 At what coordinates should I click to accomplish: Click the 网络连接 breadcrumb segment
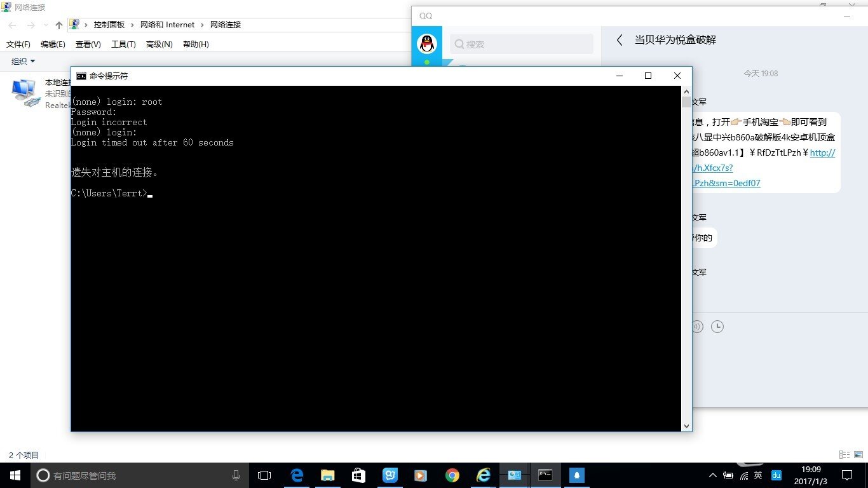[x=226, y=25]
